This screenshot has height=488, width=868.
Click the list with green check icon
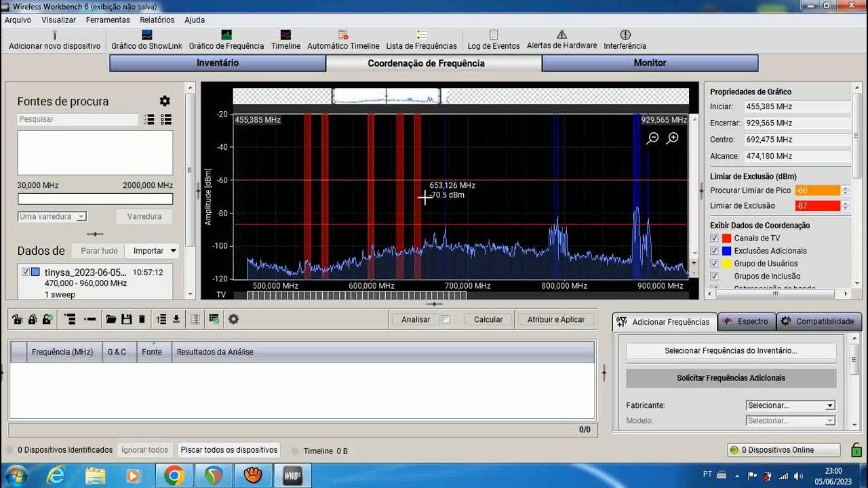pos(214,319)
